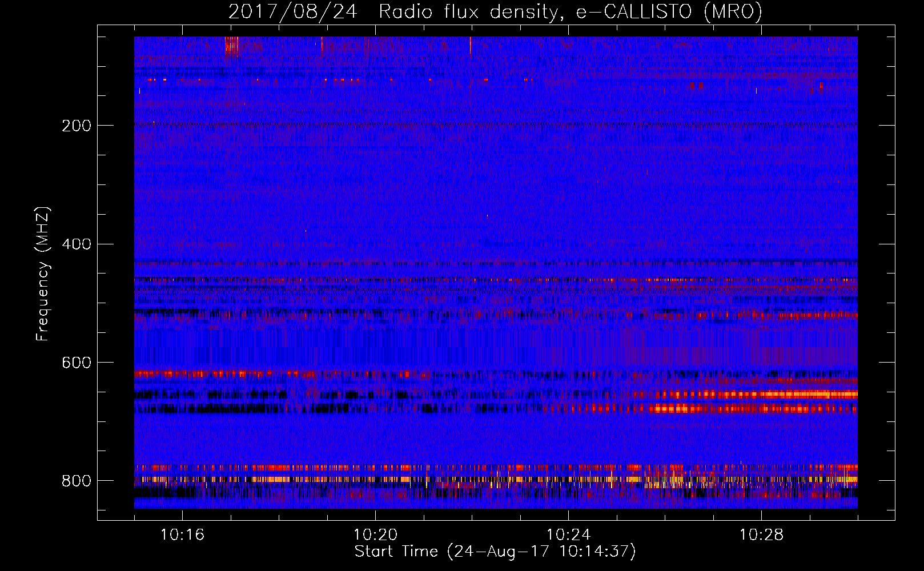This screenshot has height=571, width=924.
Task: Click the '10:28' time tick label
Action: [x=761, y=535]
